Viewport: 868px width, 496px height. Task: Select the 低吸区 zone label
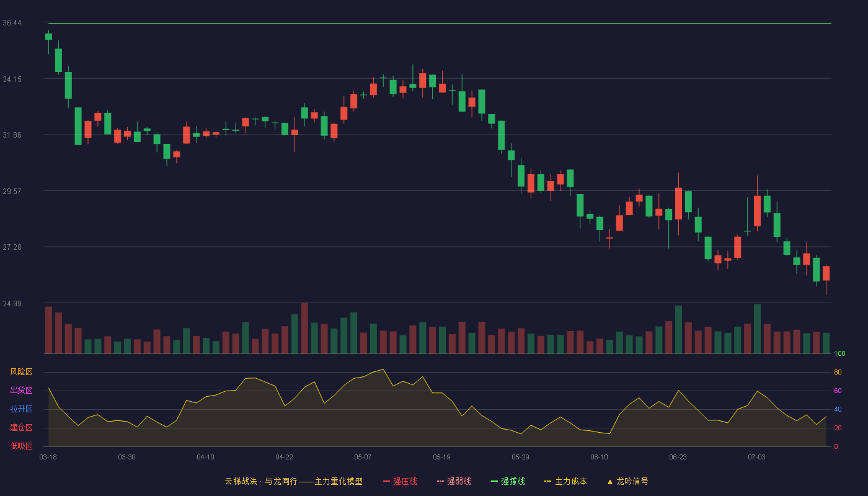point(21,446)
